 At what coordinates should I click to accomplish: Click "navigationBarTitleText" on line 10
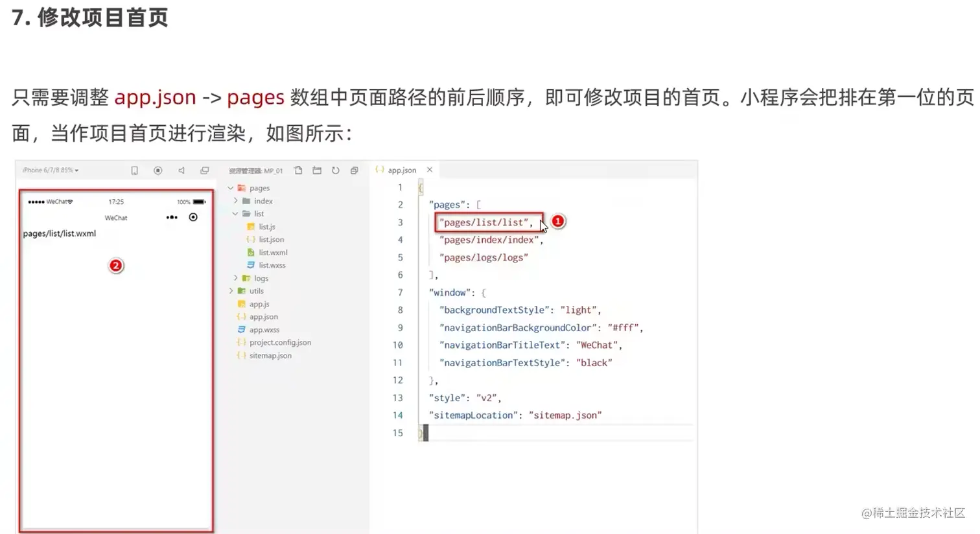point(502,345)
